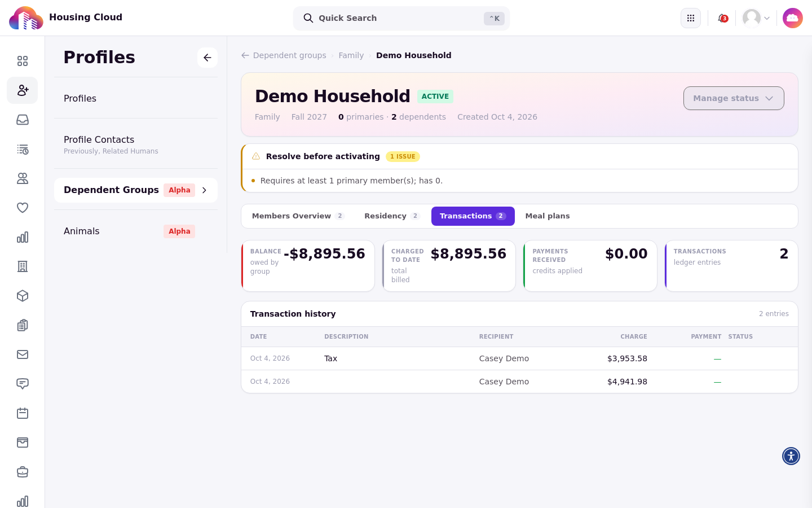Viewport: 812px width, 508px height.
Task: Open the clipboard icon in the rail
Action: (23, 325)
